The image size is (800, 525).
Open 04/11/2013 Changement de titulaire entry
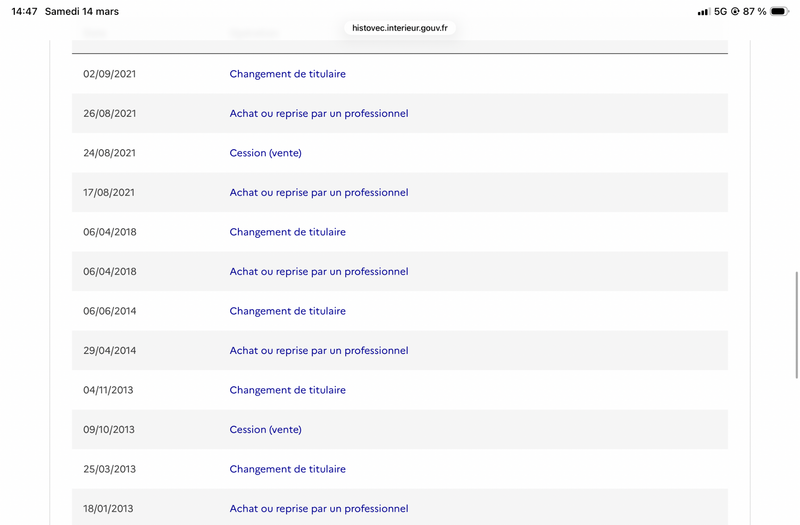[287, 390]
